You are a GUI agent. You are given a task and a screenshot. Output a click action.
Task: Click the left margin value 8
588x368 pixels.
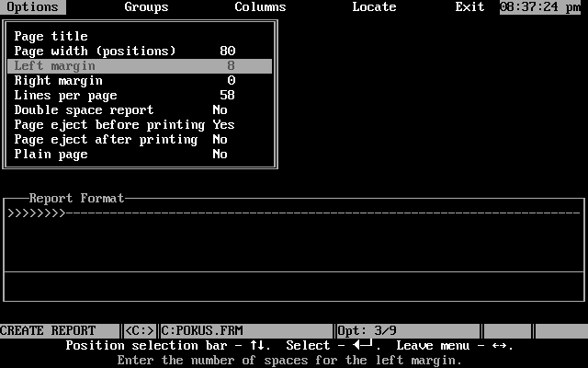(231, 66)
